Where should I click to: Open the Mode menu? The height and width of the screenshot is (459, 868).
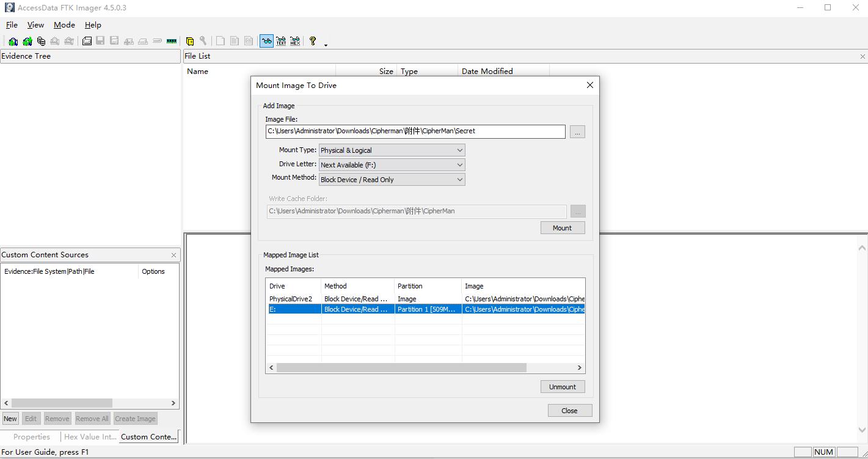tap(64, 25)
